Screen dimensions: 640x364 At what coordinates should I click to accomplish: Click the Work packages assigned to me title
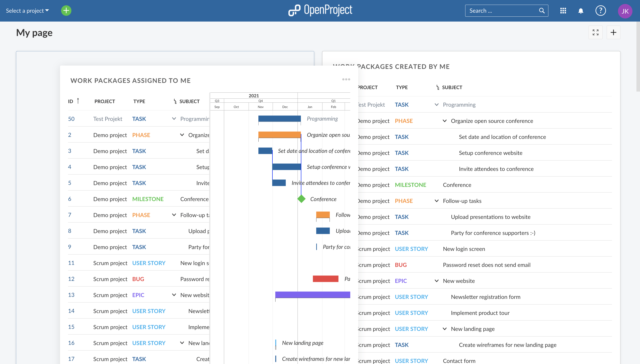coord(131,80)
